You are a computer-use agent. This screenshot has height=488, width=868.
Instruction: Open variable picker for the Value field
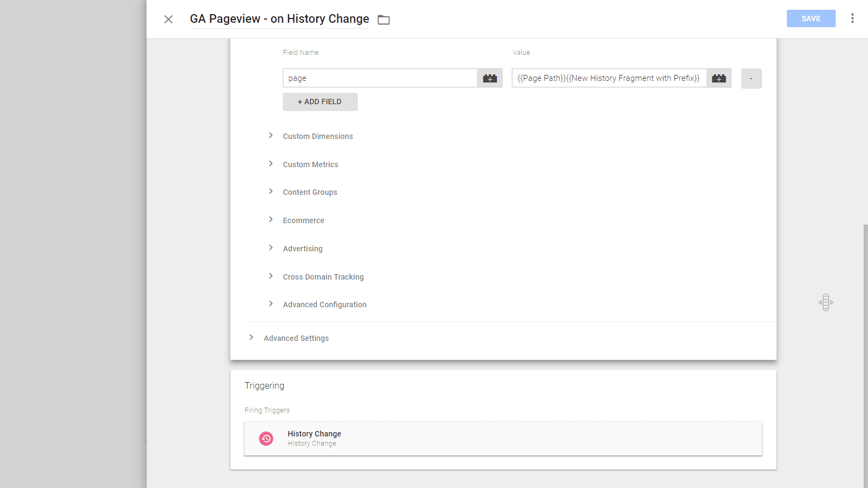point(719,78)
